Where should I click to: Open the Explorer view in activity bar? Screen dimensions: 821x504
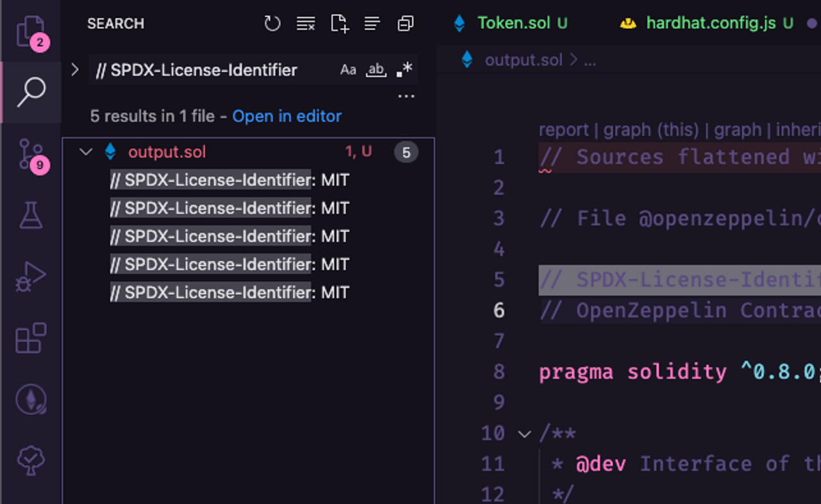(x=30, y=31)
